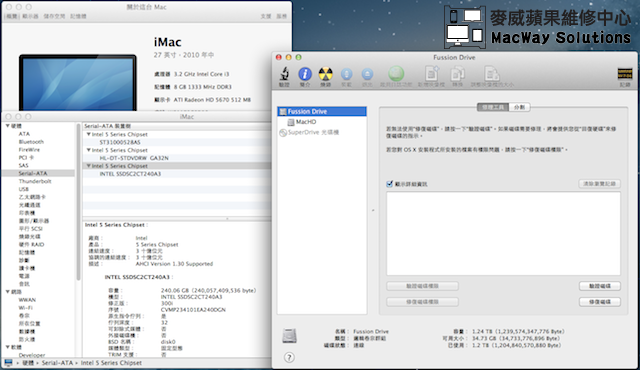The image size is (640, 370).
Task: Click the 支援 support link in About This Mac
Action: [x=266, y=16]
